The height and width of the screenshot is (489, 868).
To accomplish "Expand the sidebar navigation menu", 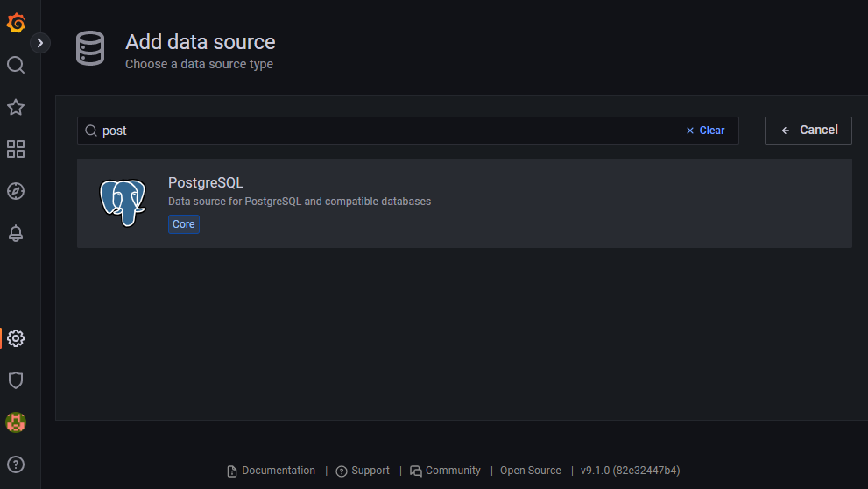I will point(40,43).
